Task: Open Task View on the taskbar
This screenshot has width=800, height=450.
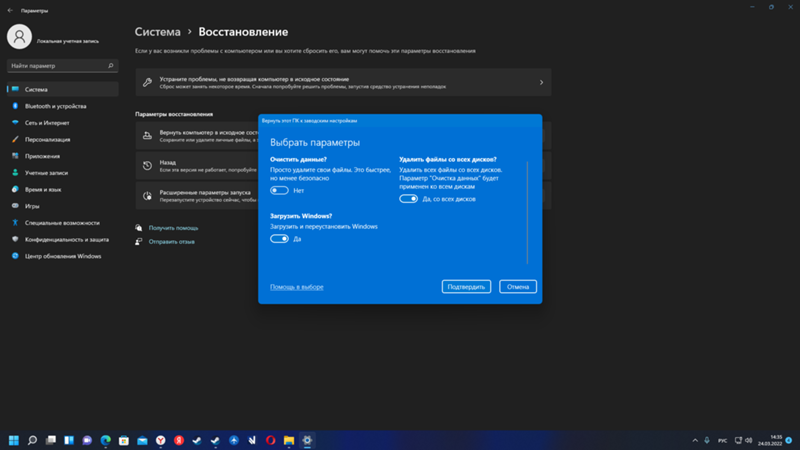Action: (x=51, y=440)
